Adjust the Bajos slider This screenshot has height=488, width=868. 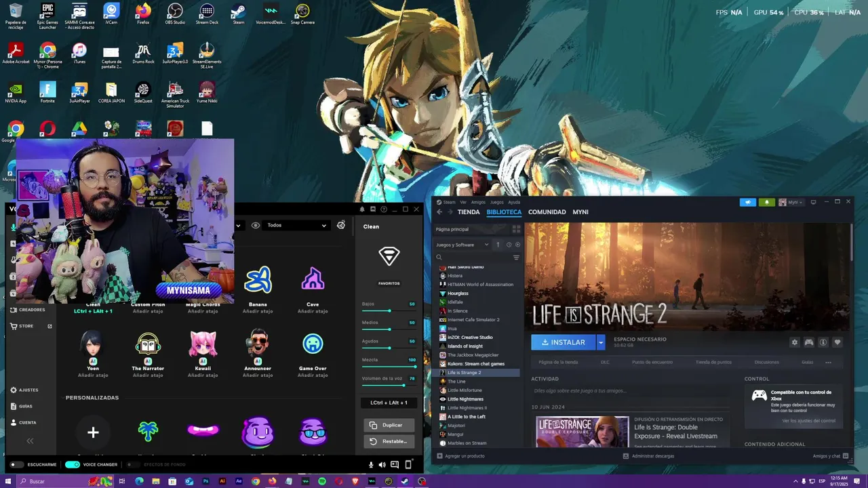[x=389, y=311]
